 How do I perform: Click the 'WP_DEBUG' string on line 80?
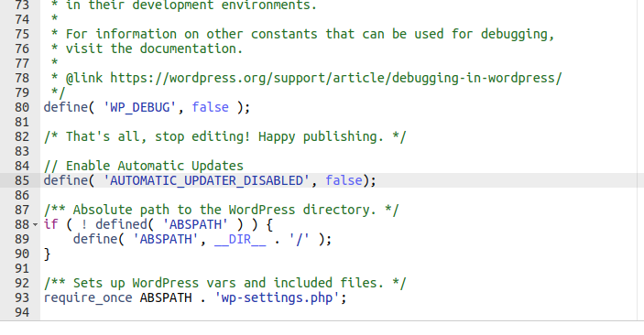tap(139, 108)
